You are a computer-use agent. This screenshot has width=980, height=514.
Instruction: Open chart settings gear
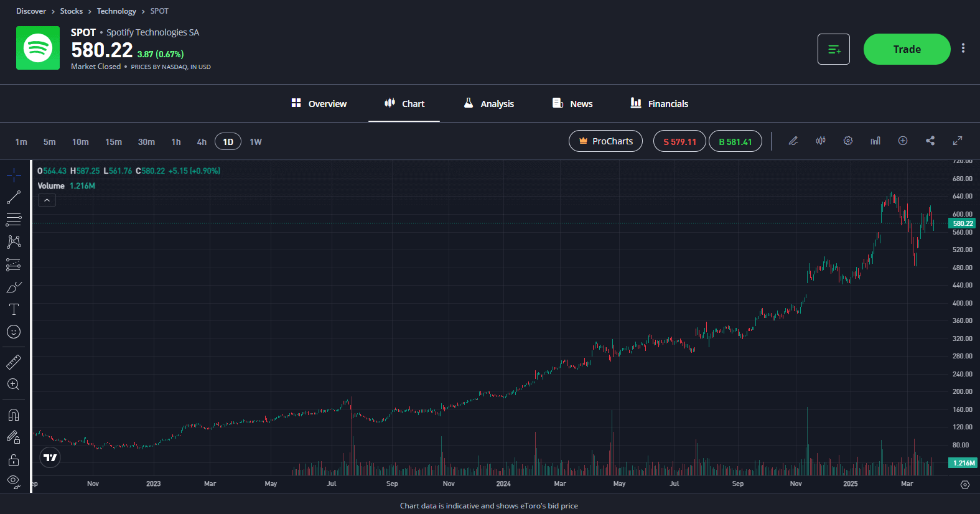[x=848, y=141]
